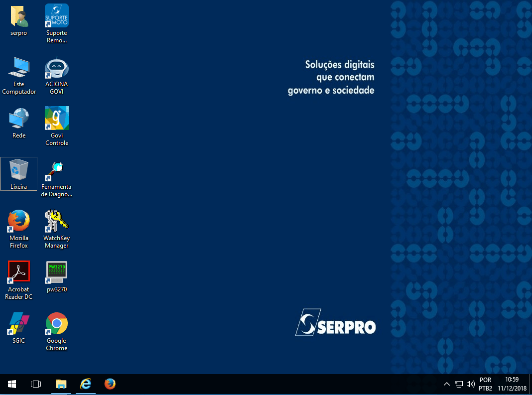This screenshot has width=532, height=395.
Task: Launch Internet Explorer from the taskbar
Action: [86, 384]
